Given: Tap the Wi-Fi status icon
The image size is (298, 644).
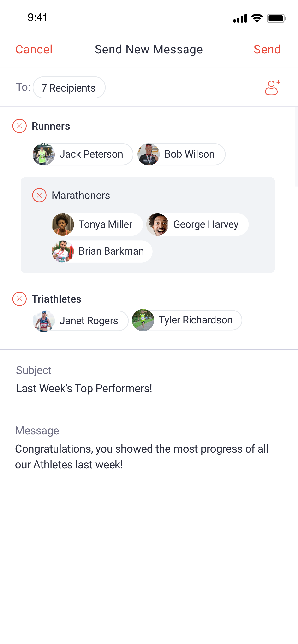Looking at the screenshot, I should 257,18.
